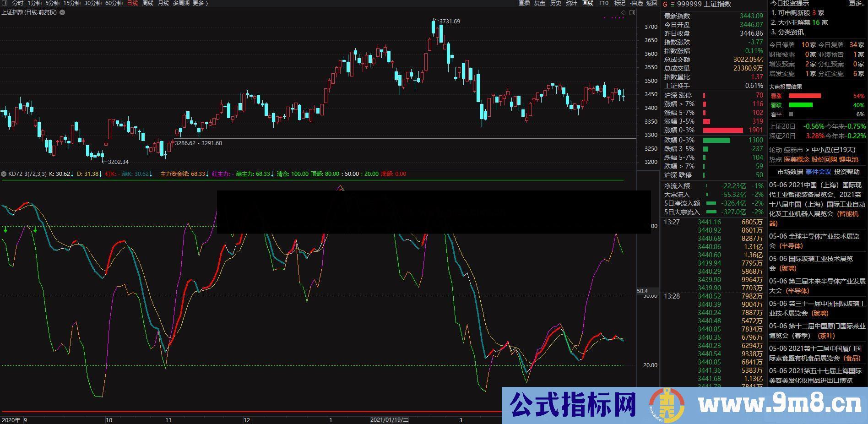Screen dimensions: 868x424
Task: Open F10 fundamental data
Action: [x=603, y=3]
